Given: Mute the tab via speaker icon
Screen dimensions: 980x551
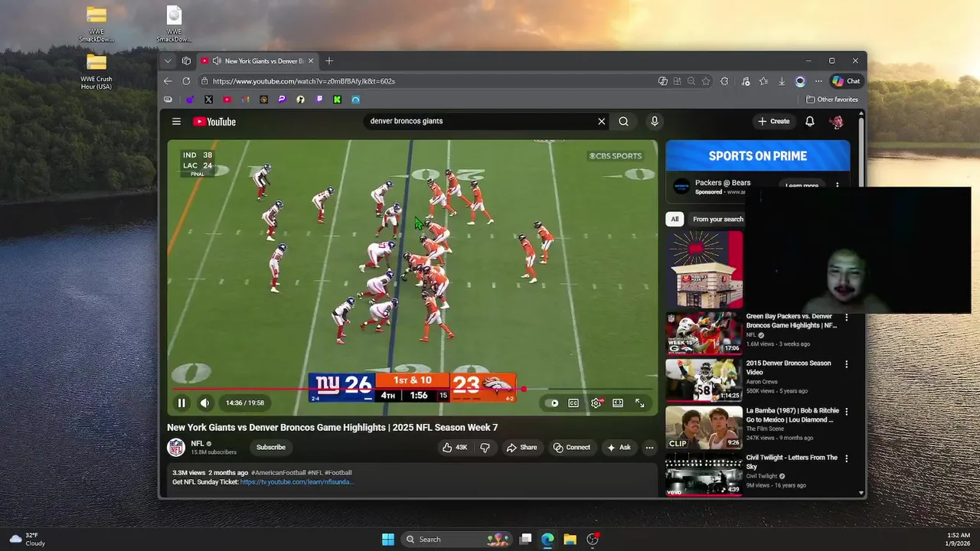Looking at the screenshot, I should point(217,60).
